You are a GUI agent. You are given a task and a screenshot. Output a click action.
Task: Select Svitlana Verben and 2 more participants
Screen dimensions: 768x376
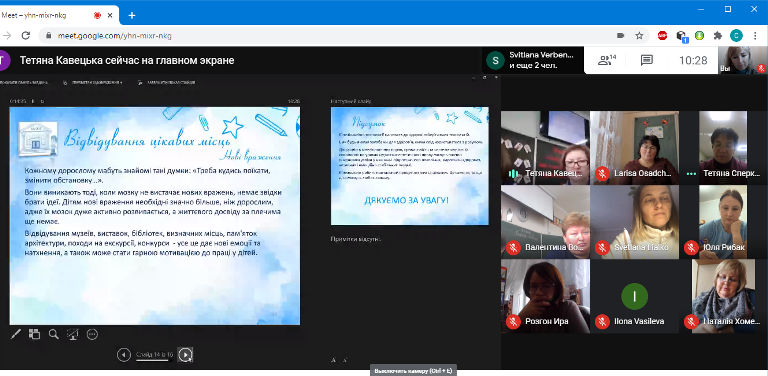point(533,60)
